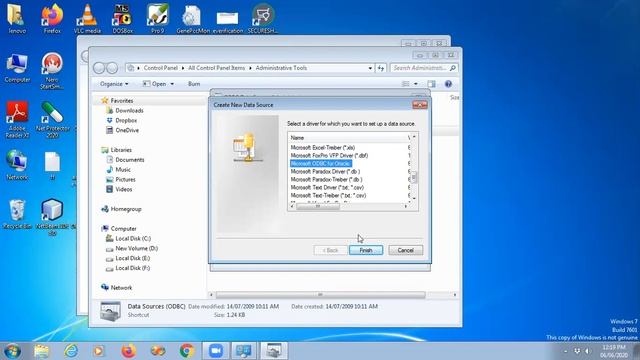
Task: Open VLC media player desktop icon
Action: pyautogui.click(x=87, y=18)
